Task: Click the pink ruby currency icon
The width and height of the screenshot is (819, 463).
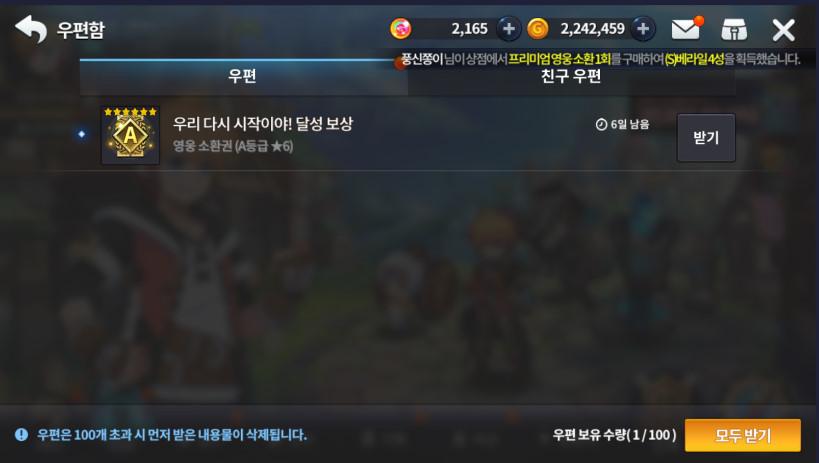Action: point(401,29)
